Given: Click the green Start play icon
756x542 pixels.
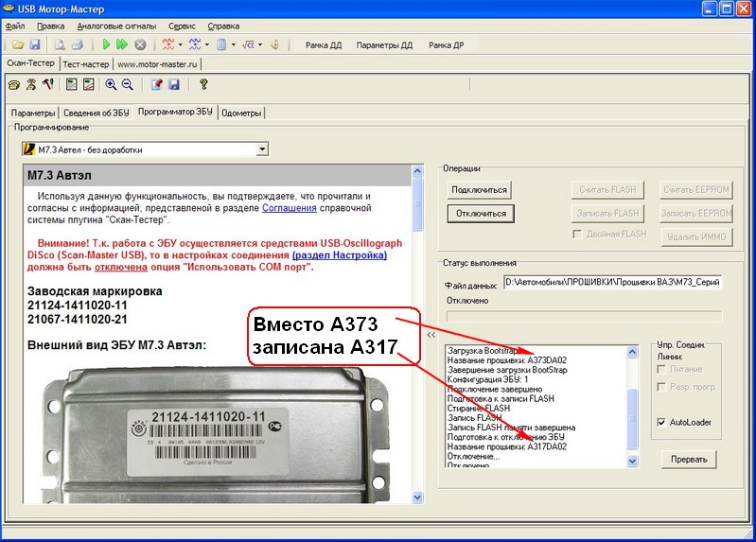Looking at the screenshot, I should 106,44.
